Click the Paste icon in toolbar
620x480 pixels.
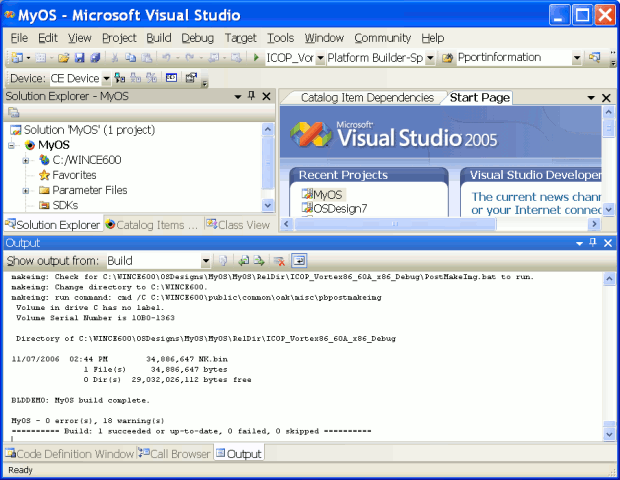coord(147,58)
